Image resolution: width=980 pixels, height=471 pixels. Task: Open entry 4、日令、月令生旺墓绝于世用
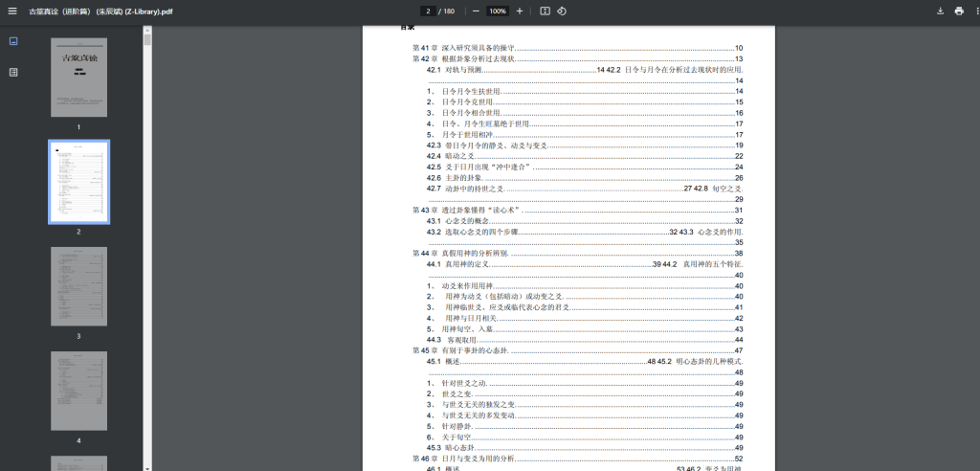click(x=585, y=123)
